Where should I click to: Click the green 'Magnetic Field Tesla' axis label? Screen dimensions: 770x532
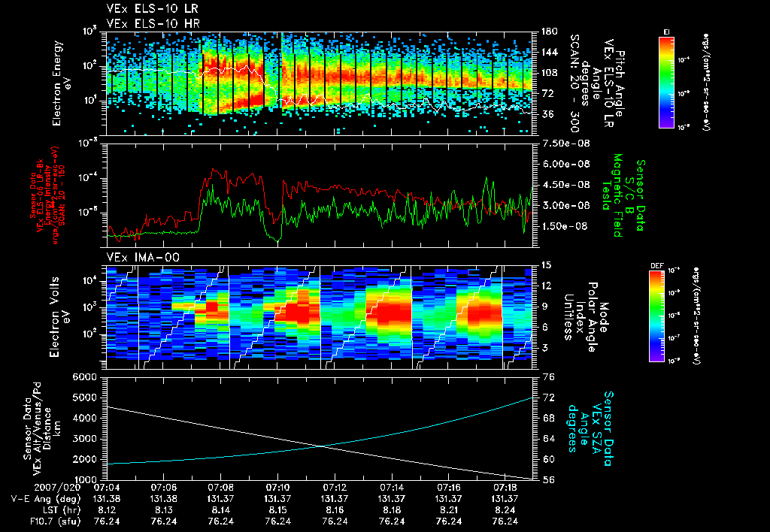612,195
